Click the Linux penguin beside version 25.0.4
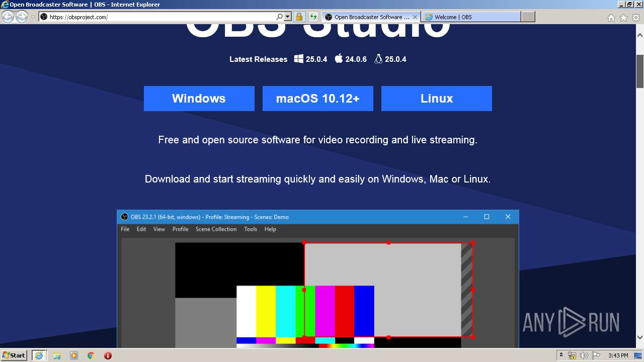644x362 pixels. (x=378, y=59)
